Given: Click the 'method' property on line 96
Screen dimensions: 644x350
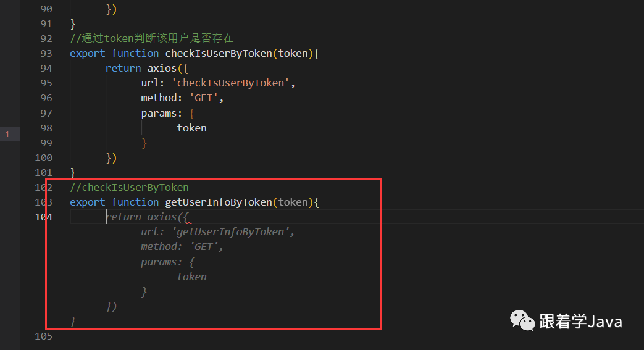Looking at the screenshot, I should (x=159, y=98).
